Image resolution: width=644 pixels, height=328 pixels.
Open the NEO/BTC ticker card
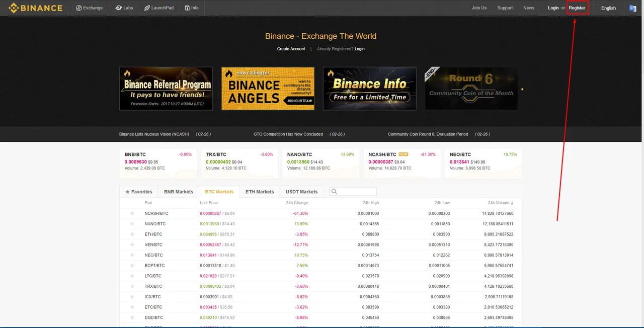(483, 163)
